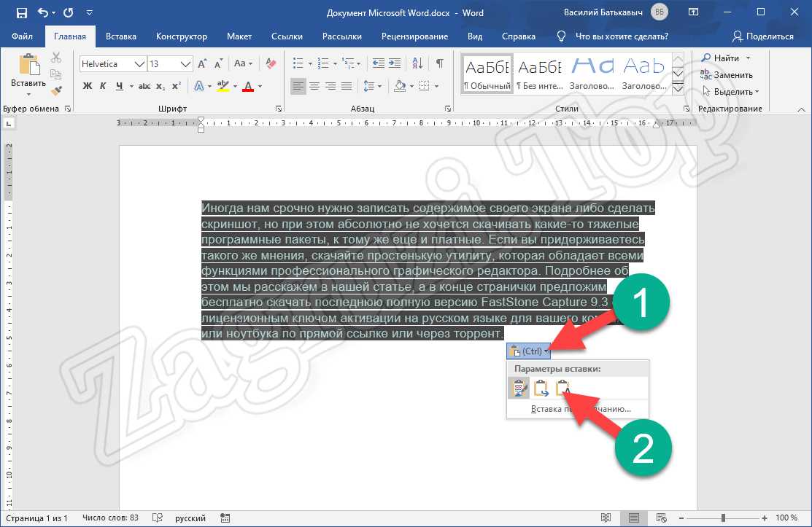
Task: Click the Заменить replace button
Action: coord(726,75)
